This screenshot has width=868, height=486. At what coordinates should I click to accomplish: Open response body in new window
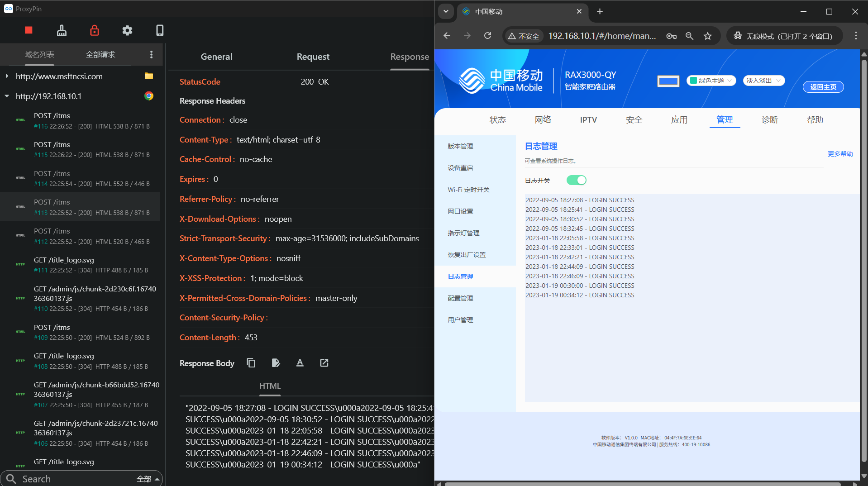coord(324,363)
